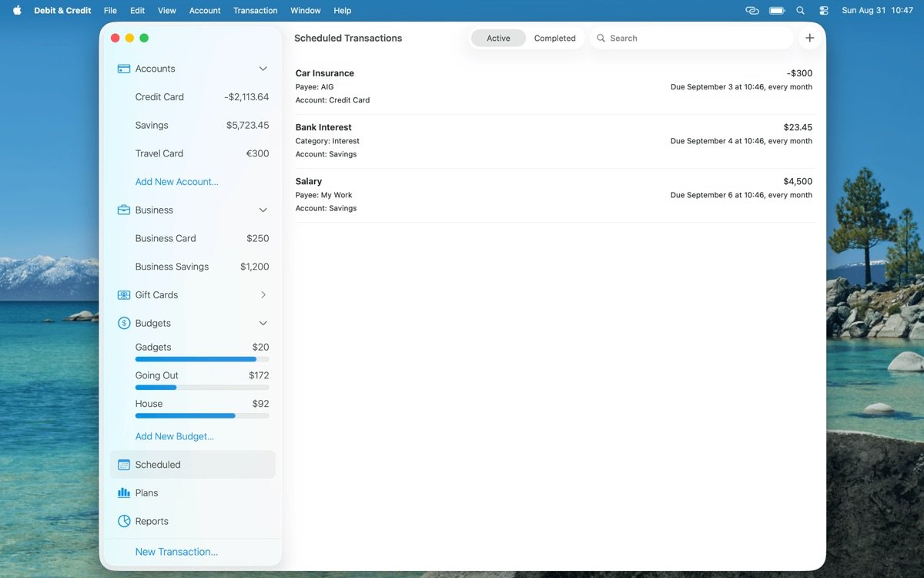924x578 pixels.
Task: Click New Transaction at sidebar bottom
Action: (176, 552)
